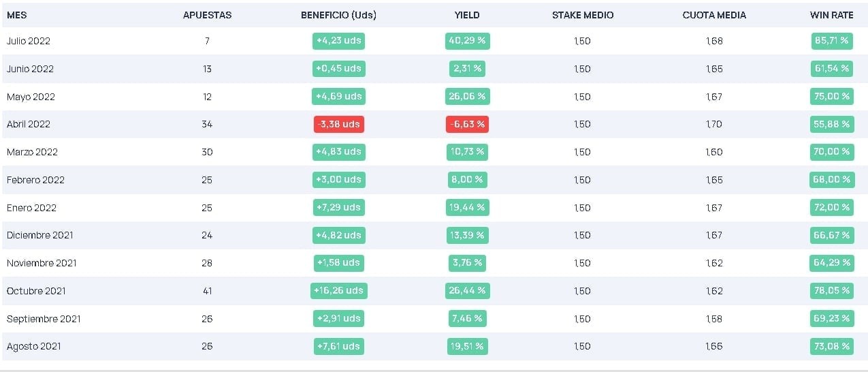
Task: Select the YIELD column header
Action: click(x=467, y=15)
